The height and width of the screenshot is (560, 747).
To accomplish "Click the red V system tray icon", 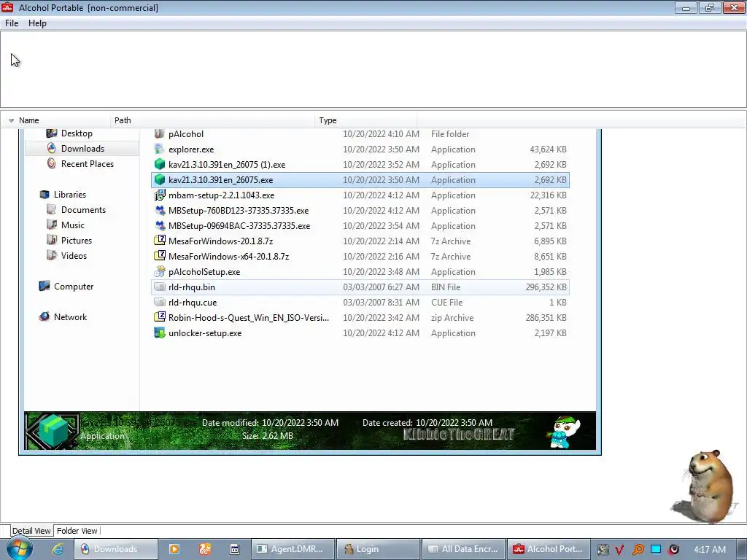I will pos(619,550).
